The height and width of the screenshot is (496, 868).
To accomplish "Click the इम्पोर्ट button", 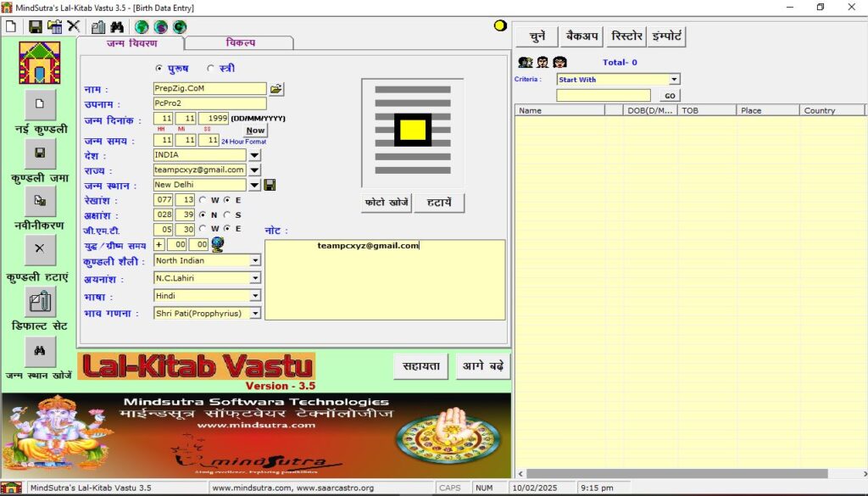I will point(667,36).
